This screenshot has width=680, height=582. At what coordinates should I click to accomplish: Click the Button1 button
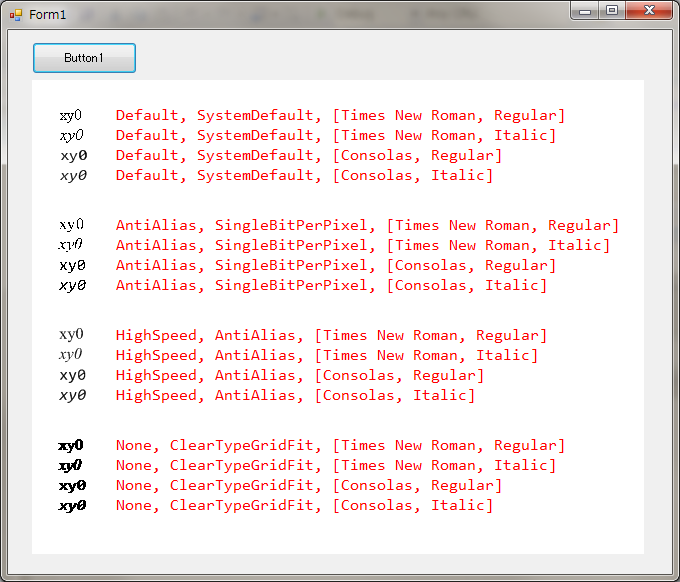(x=84, y=58)
